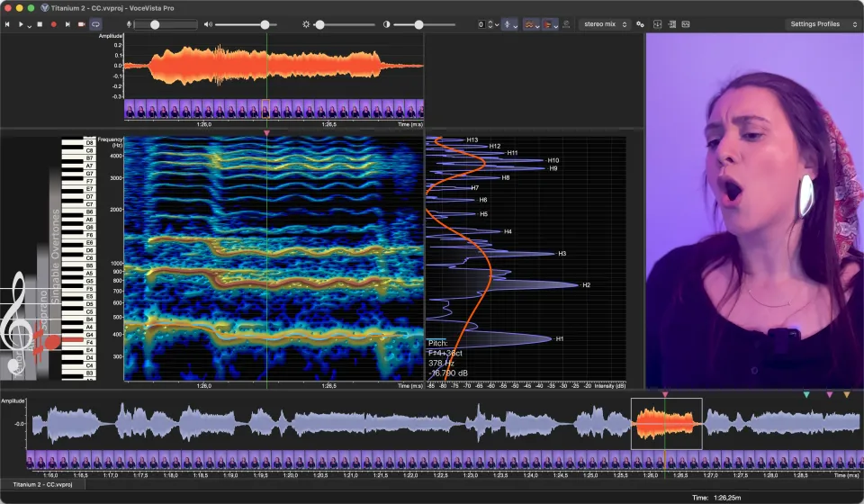This screenshot has height=504, width=864.
Task: Click the speaker volume icon
Action: [208, 24]
